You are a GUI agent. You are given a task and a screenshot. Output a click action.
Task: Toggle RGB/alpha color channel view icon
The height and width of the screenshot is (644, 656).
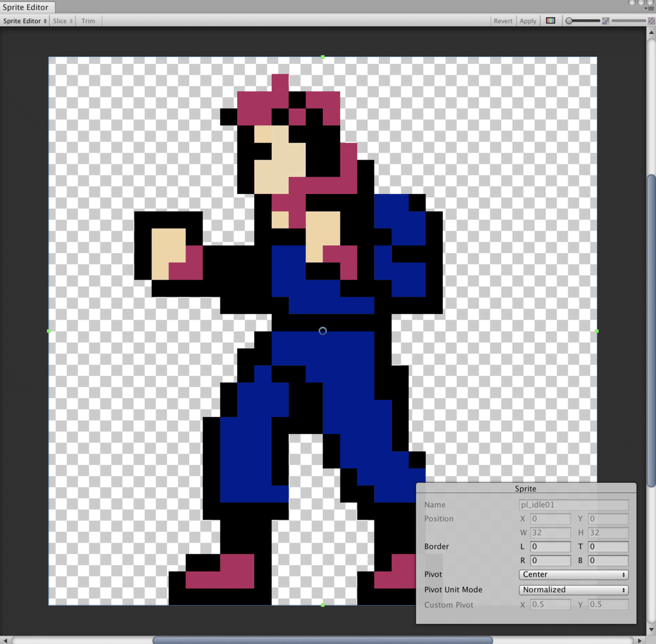click(550, 21)
